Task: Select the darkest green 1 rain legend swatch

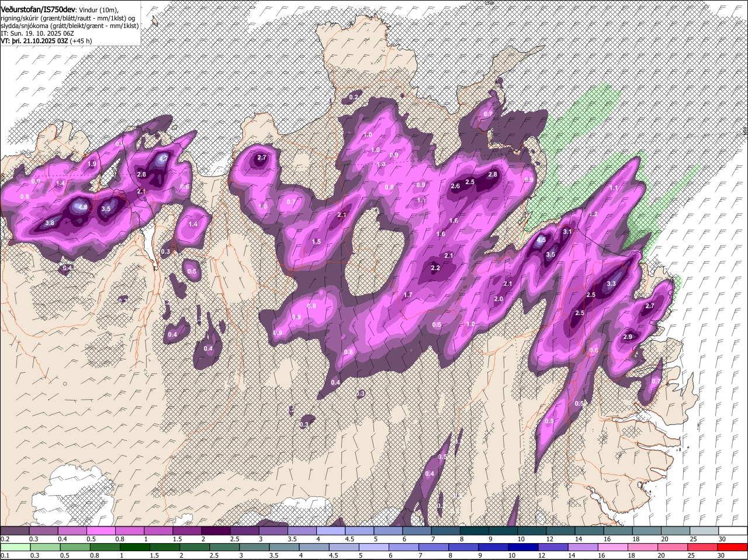Action: [134, 547]
